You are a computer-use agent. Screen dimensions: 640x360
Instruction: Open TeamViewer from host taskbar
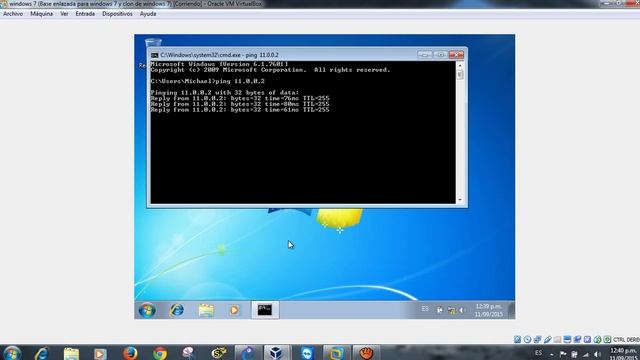tap(307, 353)
